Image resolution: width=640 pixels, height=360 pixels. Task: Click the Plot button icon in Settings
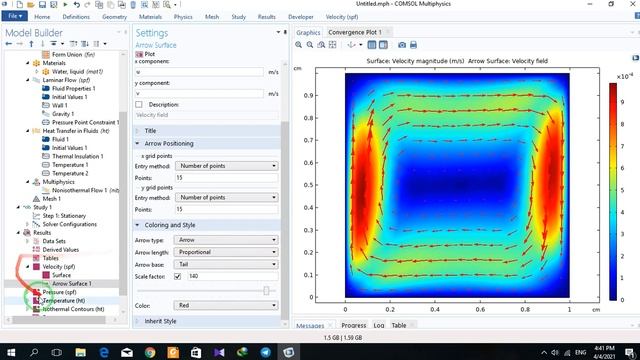[x=139, y=54]
